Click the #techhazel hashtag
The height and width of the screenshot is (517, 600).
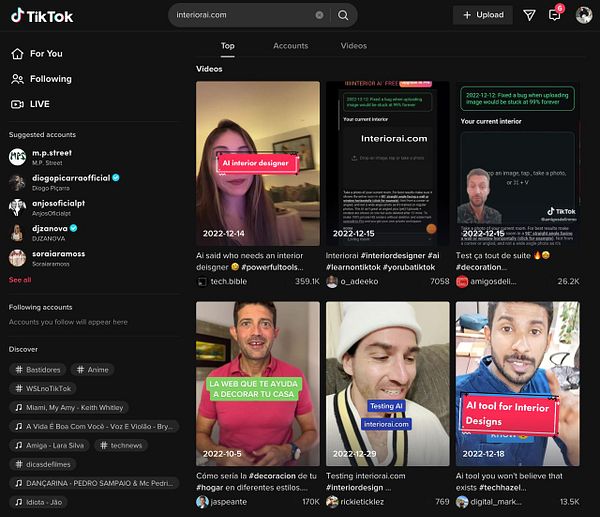(502, 488)
